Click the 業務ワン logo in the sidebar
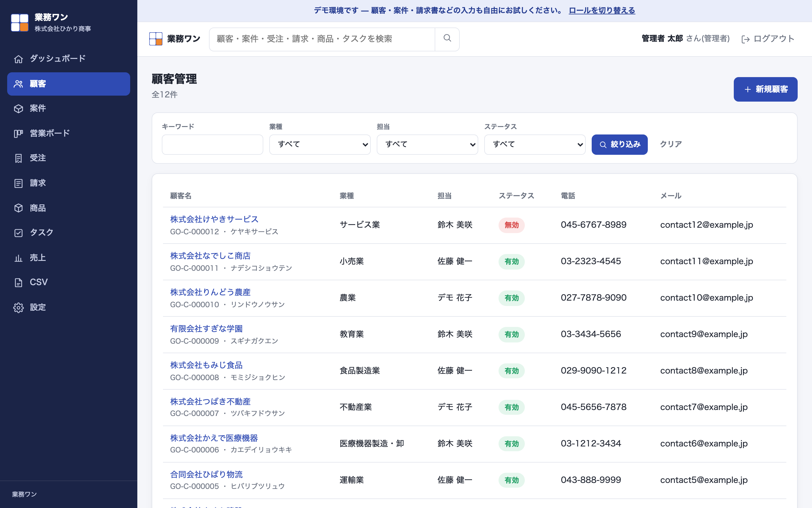 pyautogui.click(x=19, y=22)
